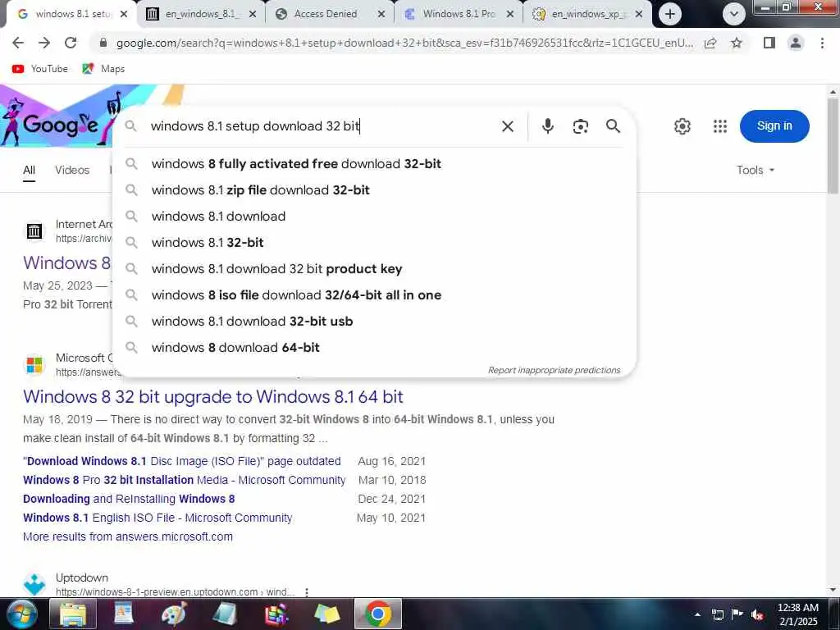This screenshot has height=630, width=840.
Task: Open 'Download Windows 8.1 Disc Image' sublink
Action: click(x=181, y=461)
